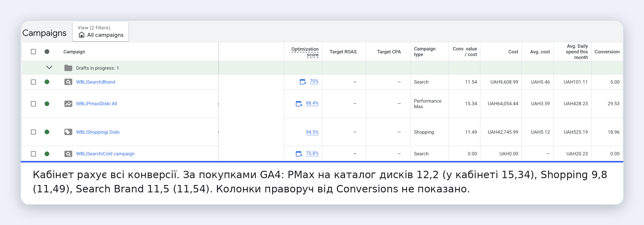Click the recommendation icon next to 70% score
This screenshot has width=644, height=225.
303,82
